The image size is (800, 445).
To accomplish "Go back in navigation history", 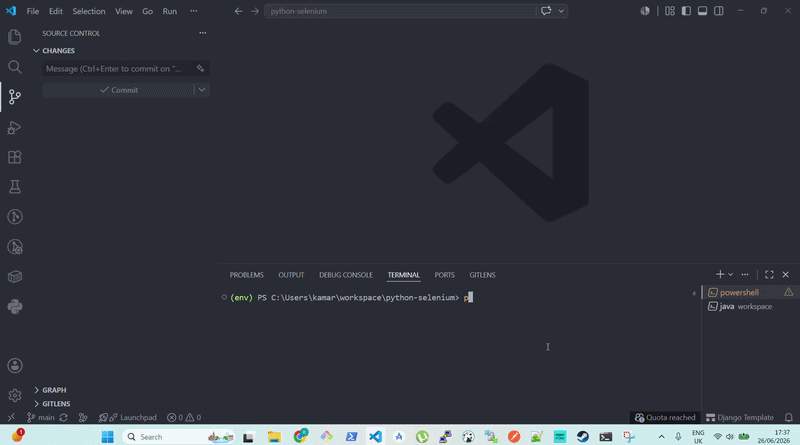I will (x=238, y=11).
